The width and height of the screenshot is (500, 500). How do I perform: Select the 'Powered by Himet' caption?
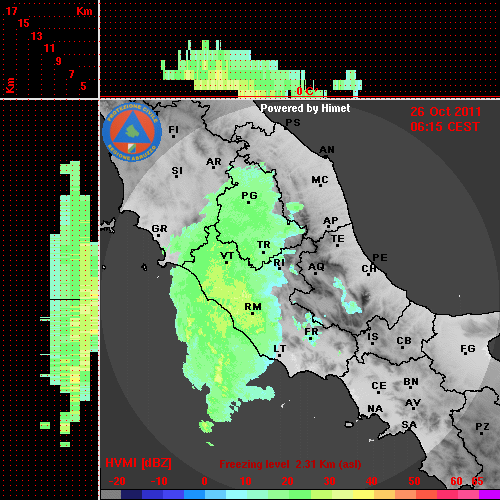pyautogui.click(x=305, y=108)
